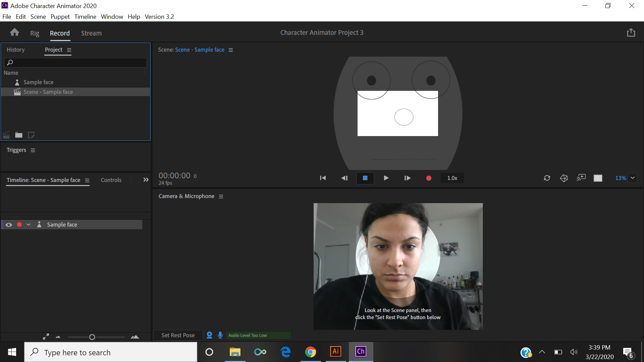
Task: Open the Controls panel tab
Action: tap(111, 180)
